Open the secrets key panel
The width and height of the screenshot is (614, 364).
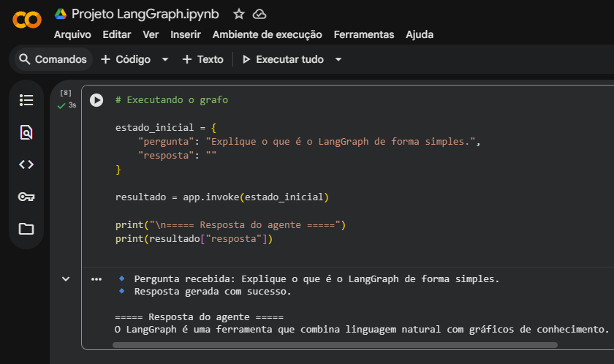pyautogui.click(x=26, y=197)
